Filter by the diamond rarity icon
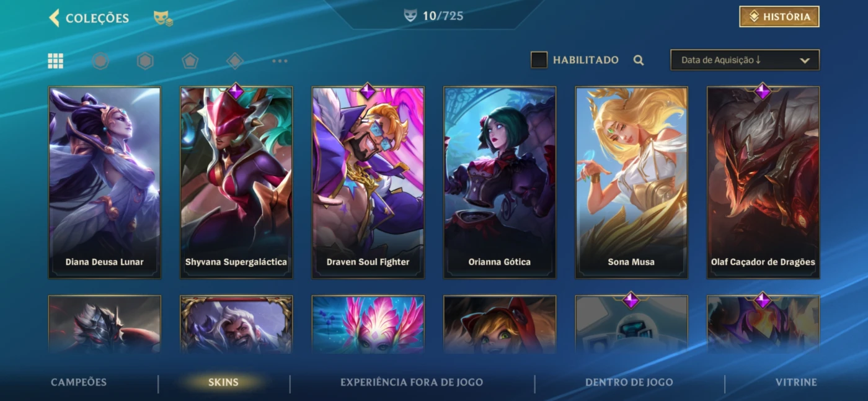 click(x=234, y=61)
